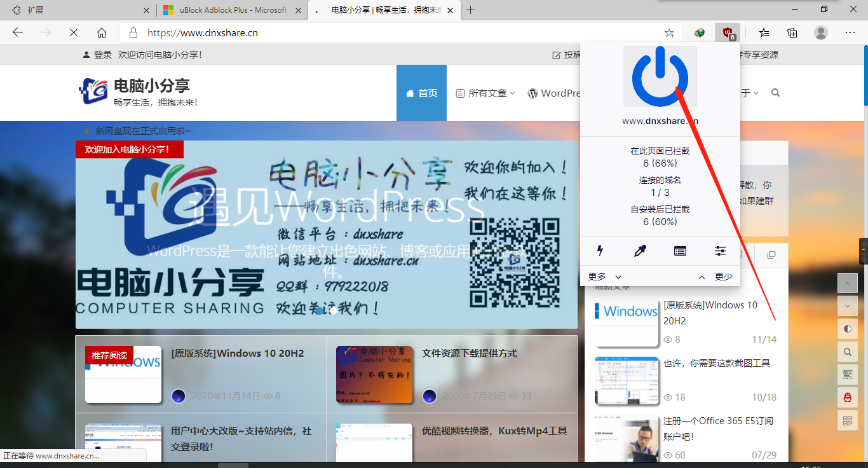Image resolution: width=868 pixels, height=468 pixels.
Task: Toggle night mode contrast button
Action: point(848,329)
